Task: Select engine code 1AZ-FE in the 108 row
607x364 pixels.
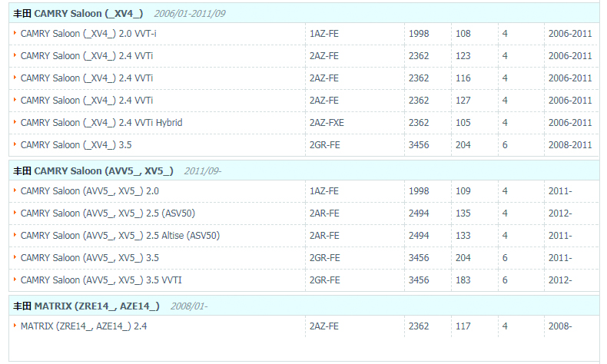Action: coord(324,34)
